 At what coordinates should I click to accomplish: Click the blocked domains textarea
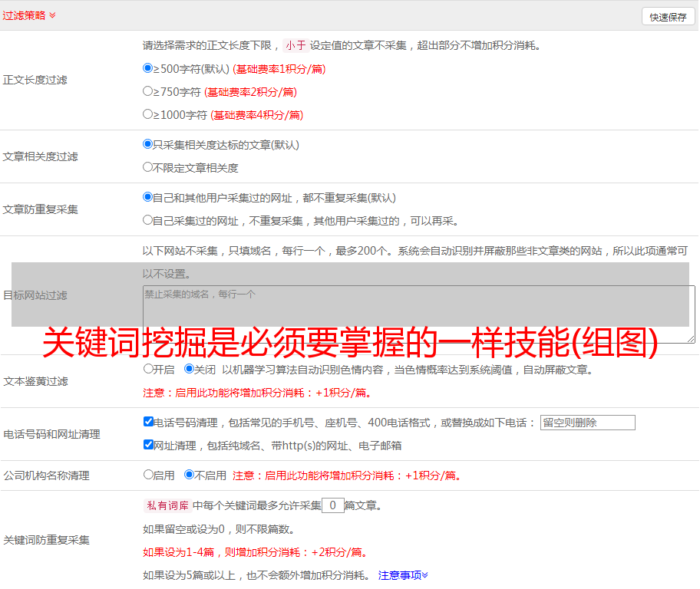click(418, 314)
